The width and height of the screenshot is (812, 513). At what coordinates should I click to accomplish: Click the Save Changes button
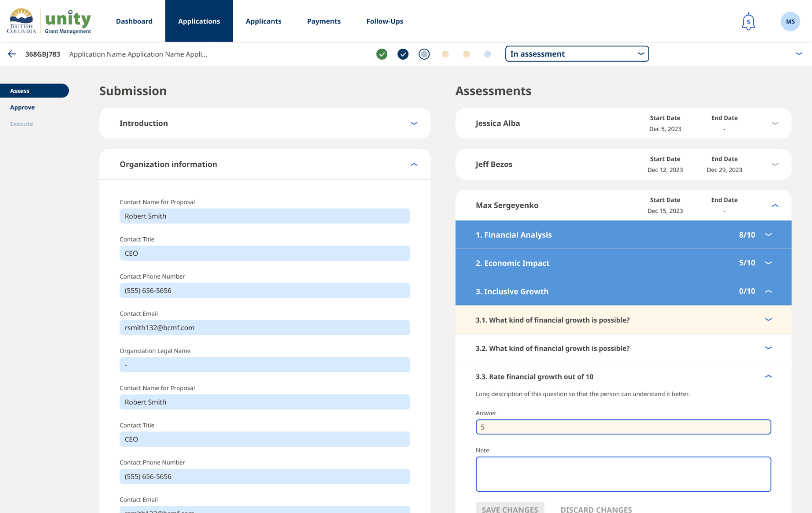pos(510,508)
